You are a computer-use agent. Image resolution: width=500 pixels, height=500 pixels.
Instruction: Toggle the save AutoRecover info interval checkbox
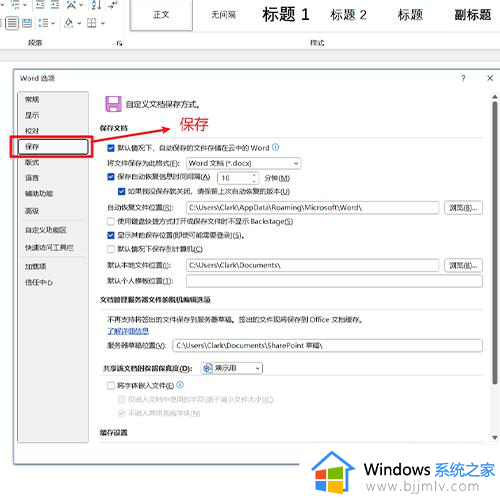tap(111, 177)
